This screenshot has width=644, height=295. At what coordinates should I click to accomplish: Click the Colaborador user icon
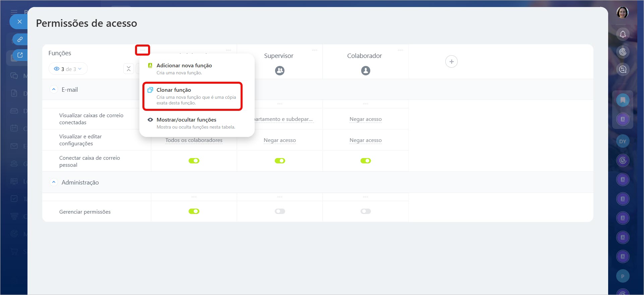366,71
